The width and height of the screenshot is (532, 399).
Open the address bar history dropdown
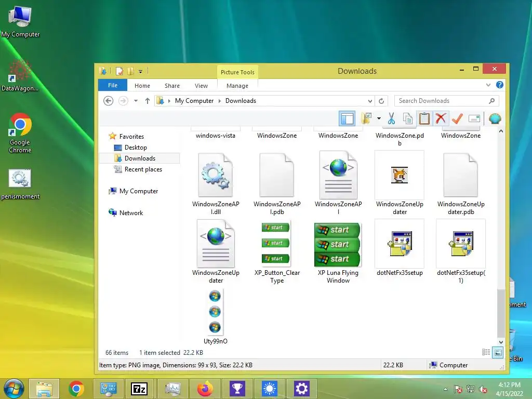click(370, 101)
